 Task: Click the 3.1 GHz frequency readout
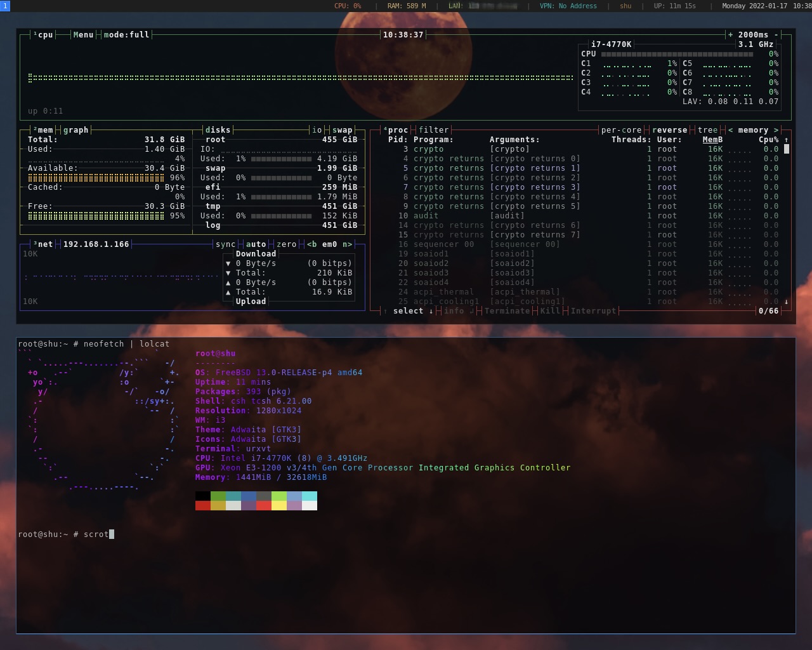pos(756,44)
